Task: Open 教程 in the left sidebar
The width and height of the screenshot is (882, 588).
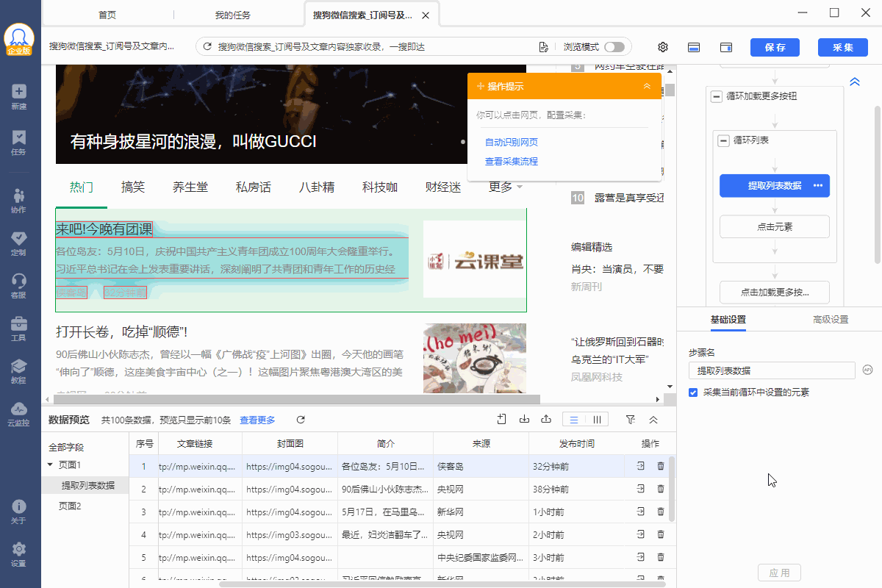Action: [19, 371]
